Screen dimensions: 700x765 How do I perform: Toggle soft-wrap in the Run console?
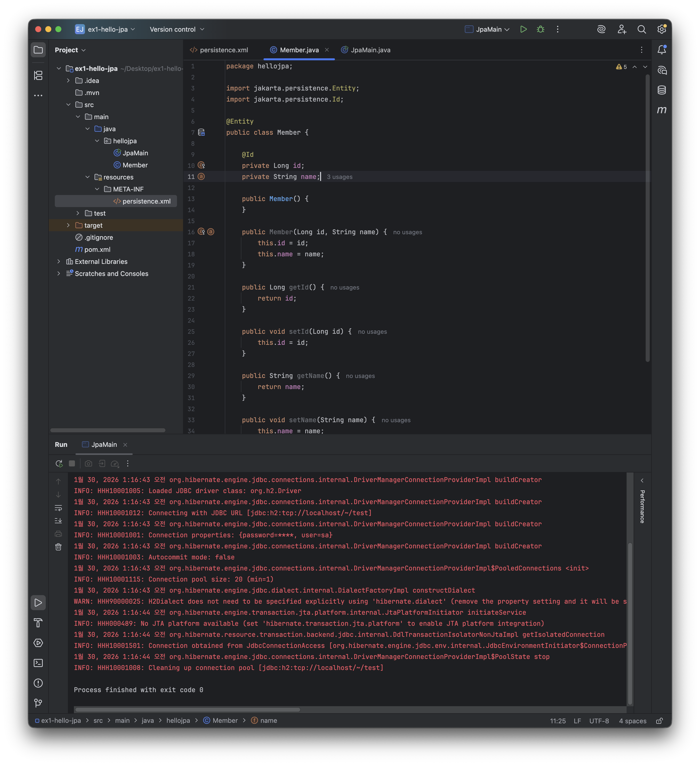point(58,508)
